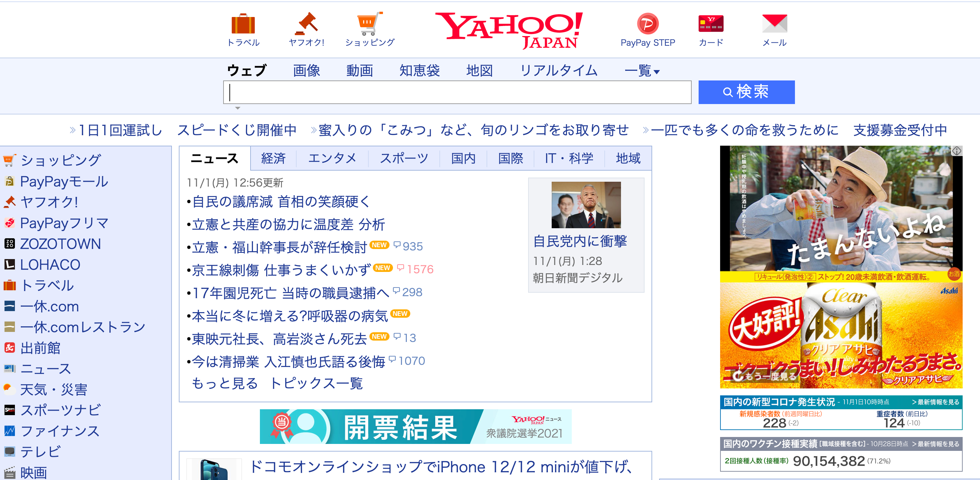Open headline 京王線刺傷 仕事うまくいかず
Image resolution: width=980 pixels, height=480 pixels.
[281, 270]
